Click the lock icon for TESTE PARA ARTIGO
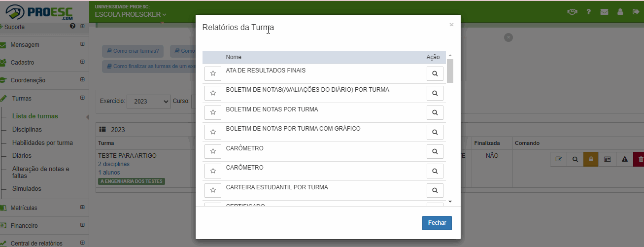This screenshot has width=644, height=247. click(591, 159)
